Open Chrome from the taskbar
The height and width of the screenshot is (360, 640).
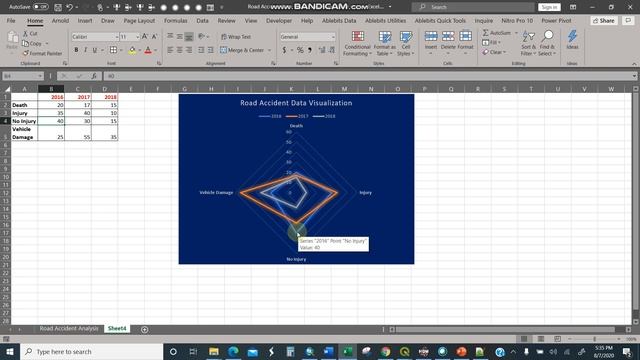pyautogui.click(x=385, y=351)
